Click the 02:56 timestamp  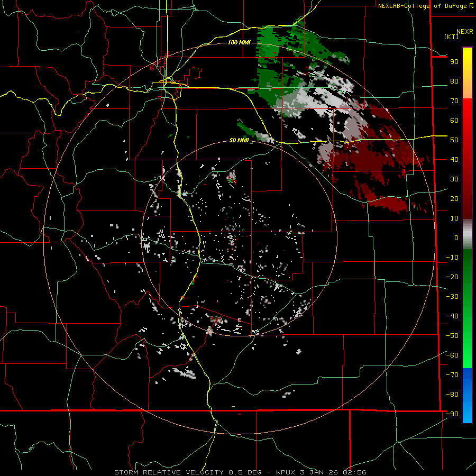[354, 472]
